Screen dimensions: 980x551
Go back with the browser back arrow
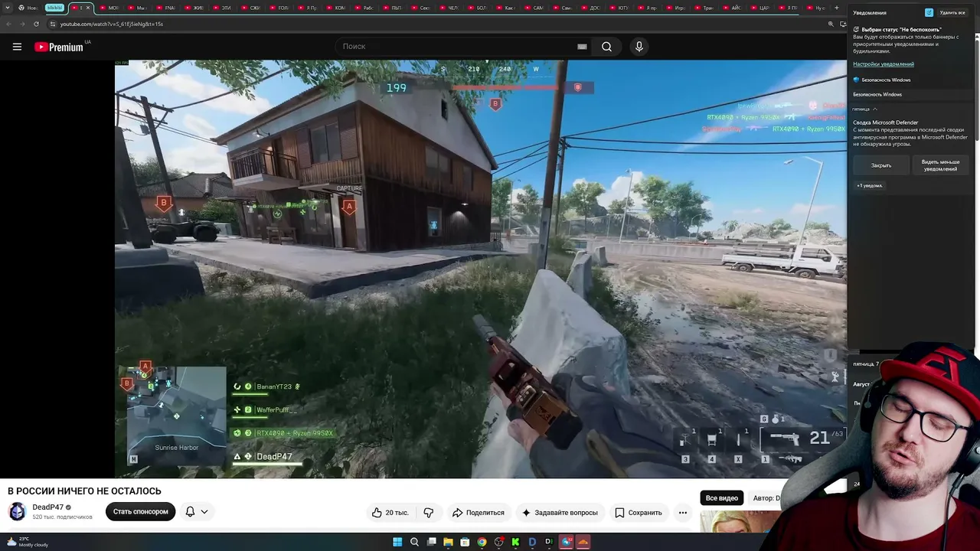click(x=8, y=24)
